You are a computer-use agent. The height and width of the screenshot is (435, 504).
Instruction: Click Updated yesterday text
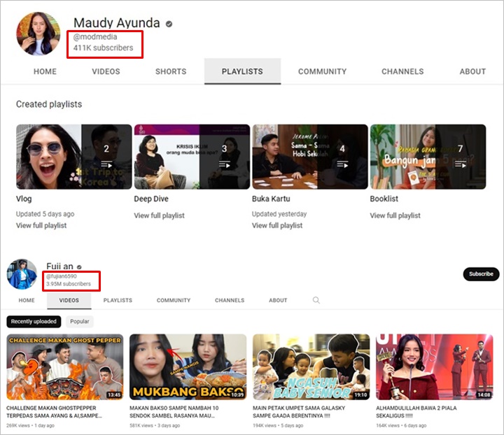point(279,214)
